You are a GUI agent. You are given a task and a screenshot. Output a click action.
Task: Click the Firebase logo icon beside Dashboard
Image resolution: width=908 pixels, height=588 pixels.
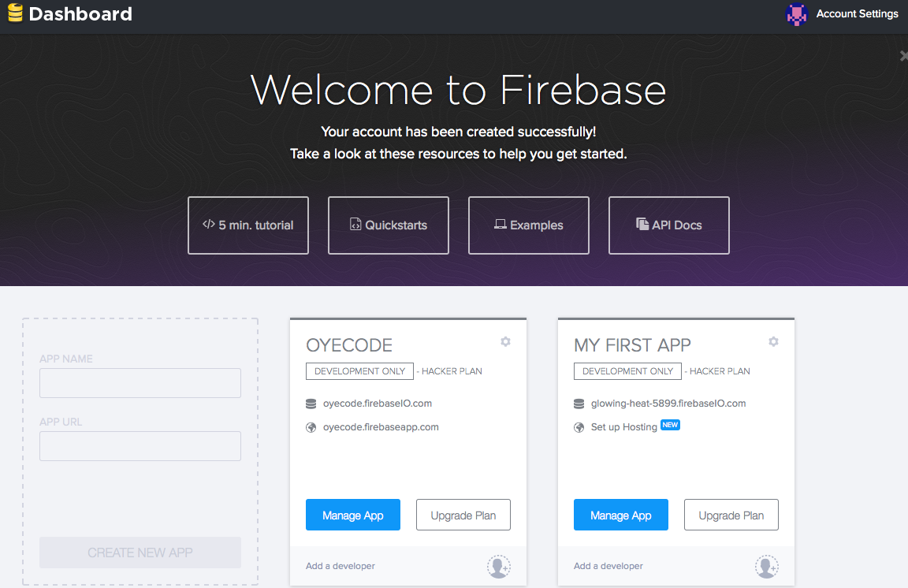coord(15,13)
